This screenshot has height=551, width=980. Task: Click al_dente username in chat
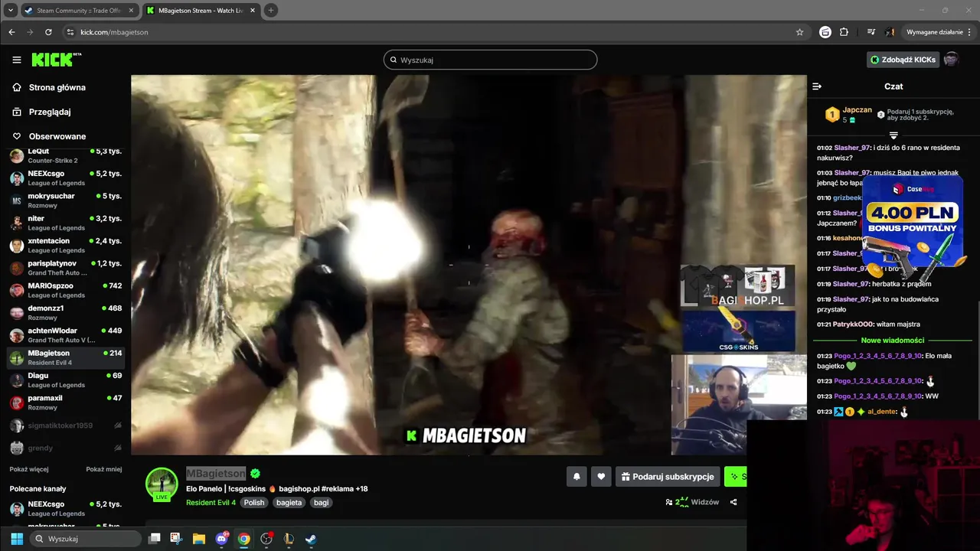(882, 412)
